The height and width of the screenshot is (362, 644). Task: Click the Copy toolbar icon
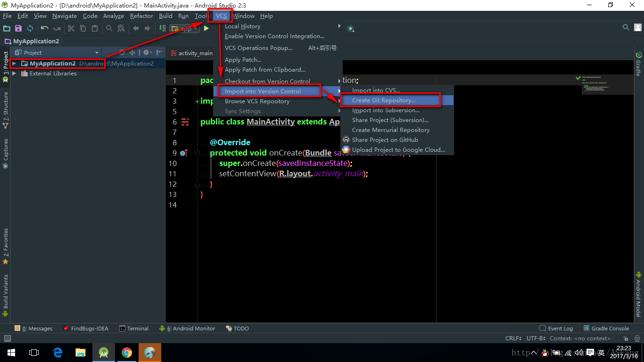(83, 28)
